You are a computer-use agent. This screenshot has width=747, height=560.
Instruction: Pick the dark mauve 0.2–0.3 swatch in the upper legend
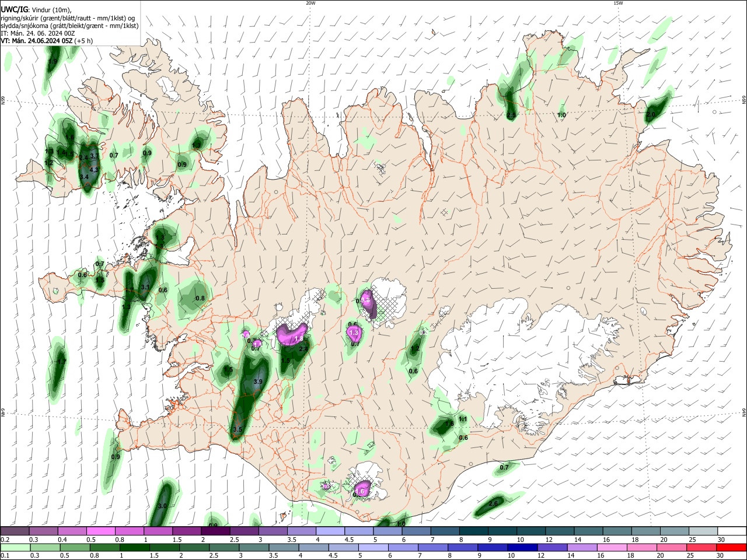tap(15, 531)
